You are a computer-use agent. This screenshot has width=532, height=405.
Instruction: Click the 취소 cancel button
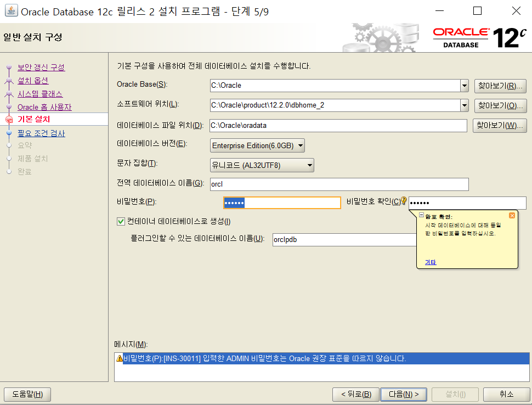(506, 395)
